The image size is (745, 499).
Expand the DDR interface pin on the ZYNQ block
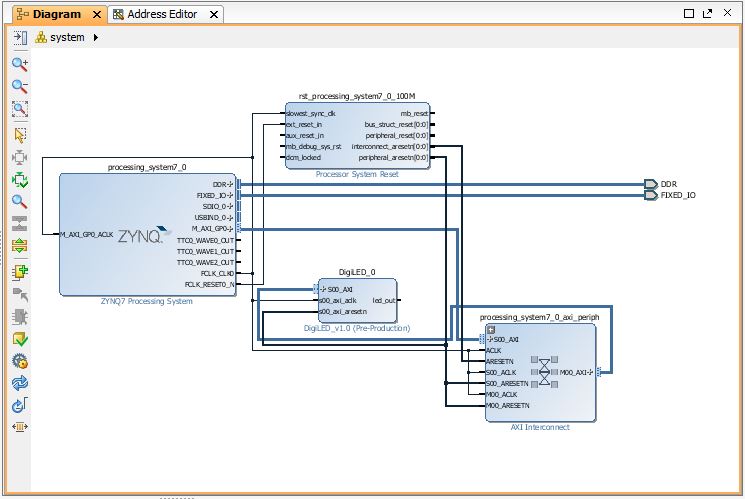(x=230, y=184)
